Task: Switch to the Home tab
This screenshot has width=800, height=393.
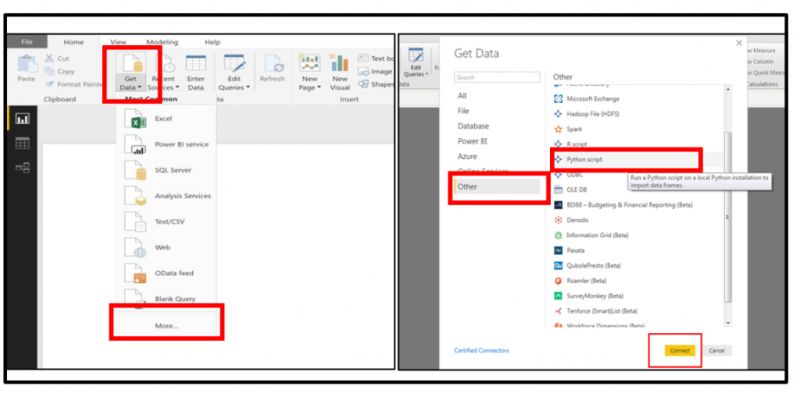Action: (x=73, y=42)
